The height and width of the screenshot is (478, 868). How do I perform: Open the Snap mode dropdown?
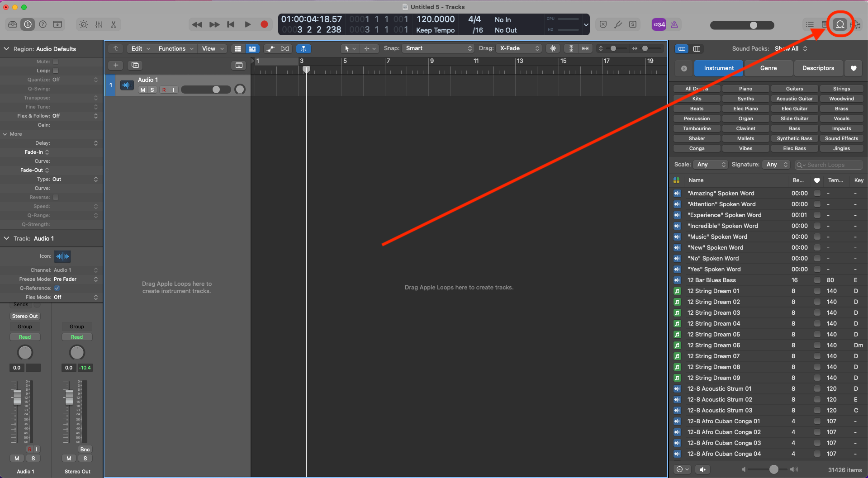tap(437, 48)
